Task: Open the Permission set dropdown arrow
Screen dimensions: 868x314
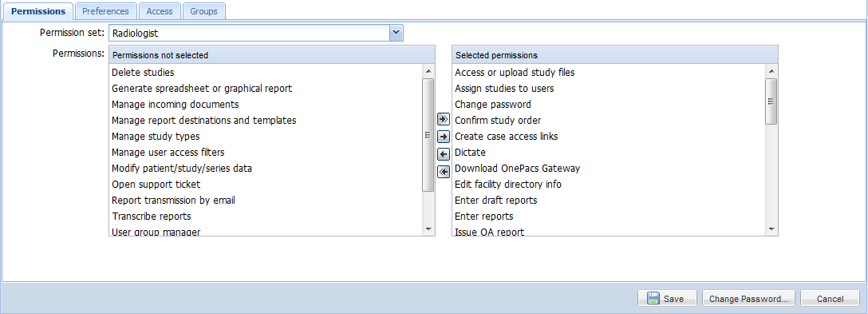Action: click(x=396, y=34)
